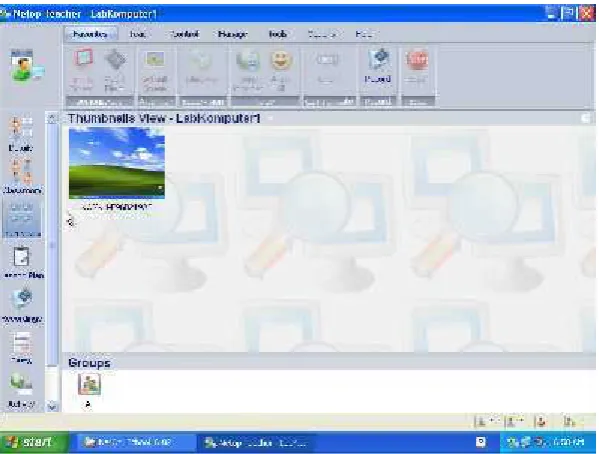
Task: Select the student desktop thumbnail
Action: coord(117,163)
